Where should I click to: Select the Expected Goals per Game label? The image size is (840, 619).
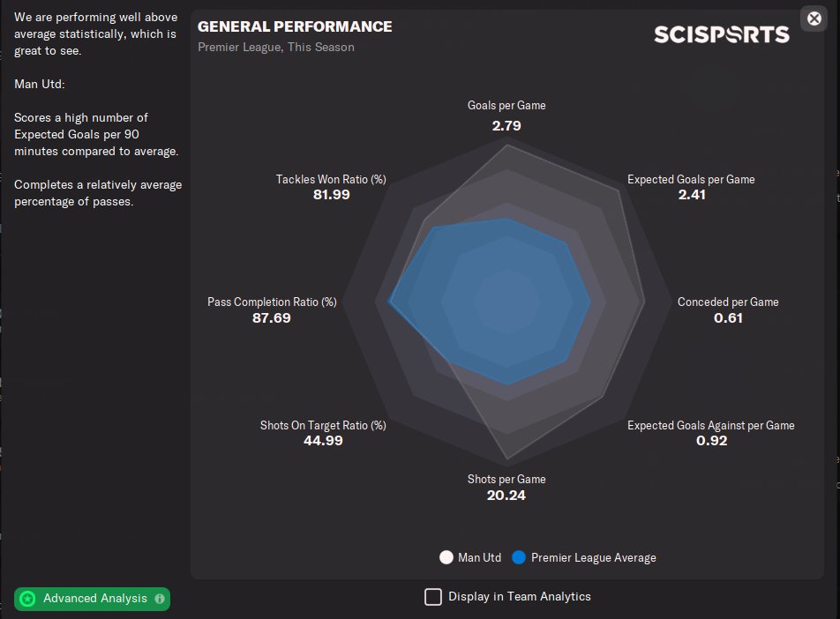pyautogui.click(x=691, y=179)
